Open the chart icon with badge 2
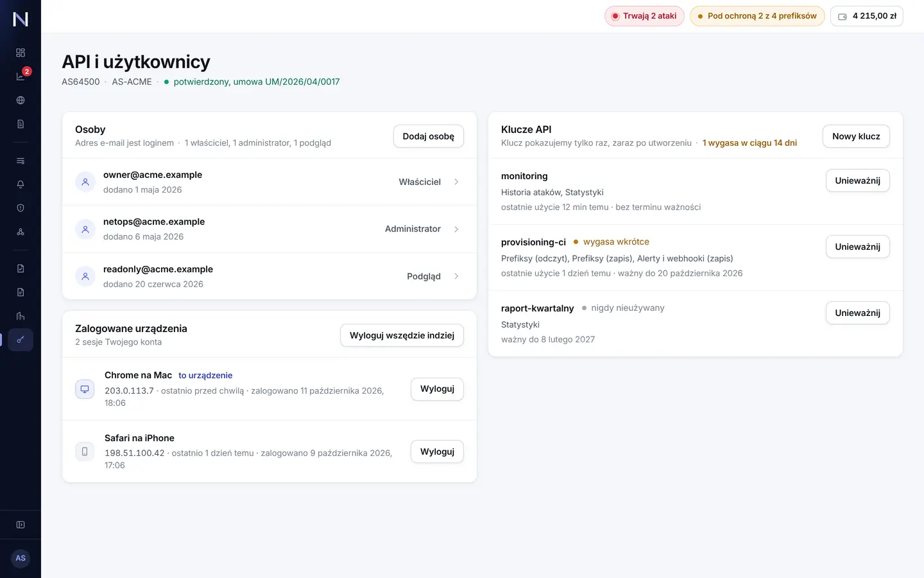 pos(21,76)
